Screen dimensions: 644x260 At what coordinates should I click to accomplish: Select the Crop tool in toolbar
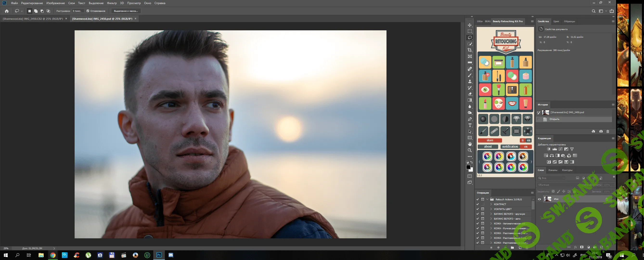(x=470, y=50)
